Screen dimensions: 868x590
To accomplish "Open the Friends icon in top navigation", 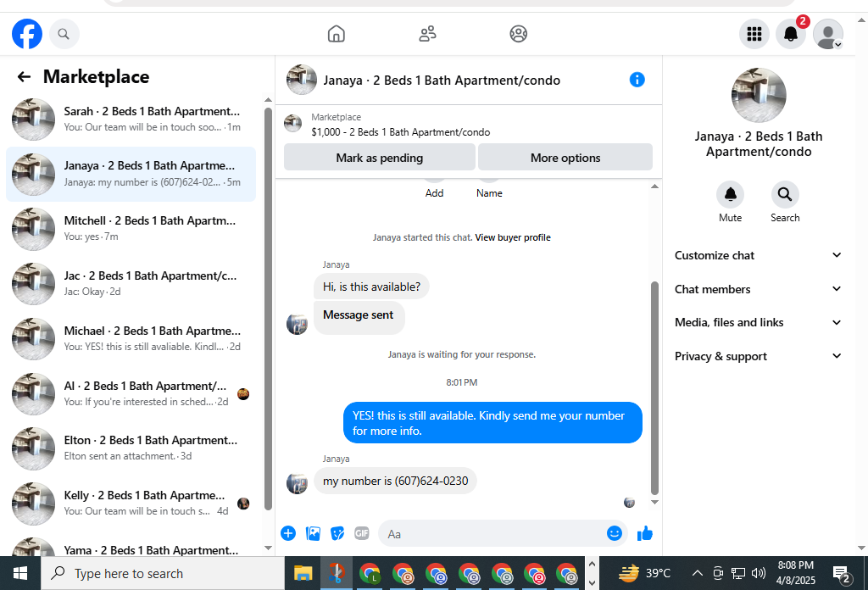I will click(427, 34).
